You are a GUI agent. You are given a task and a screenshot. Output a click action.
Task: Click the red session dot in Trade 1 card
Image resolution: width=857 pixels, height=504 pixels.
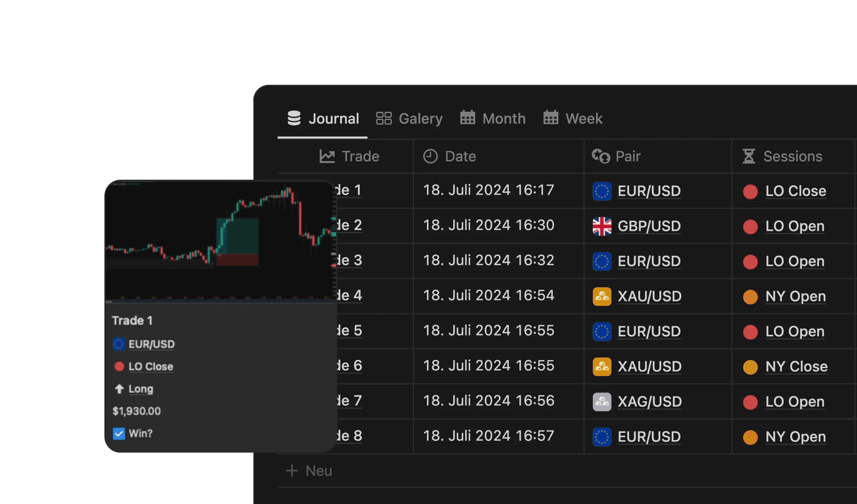tap(119, 366)
